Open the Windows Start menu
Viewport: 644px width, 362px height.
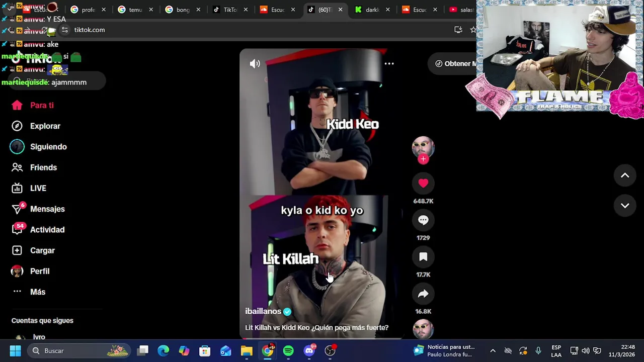click(x=15, y=350)
